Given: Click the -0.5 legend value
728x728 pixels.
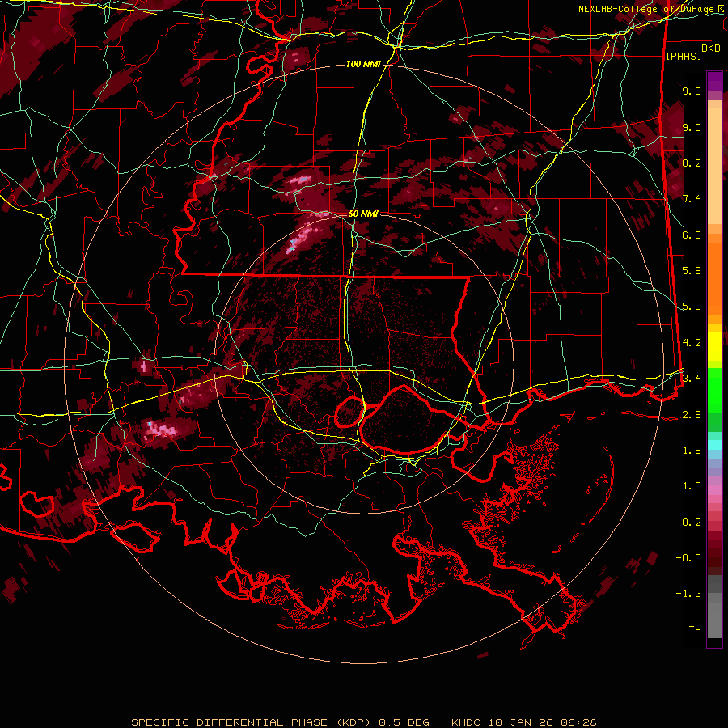Looking at the screenshot, I should [x=688, y=557].
